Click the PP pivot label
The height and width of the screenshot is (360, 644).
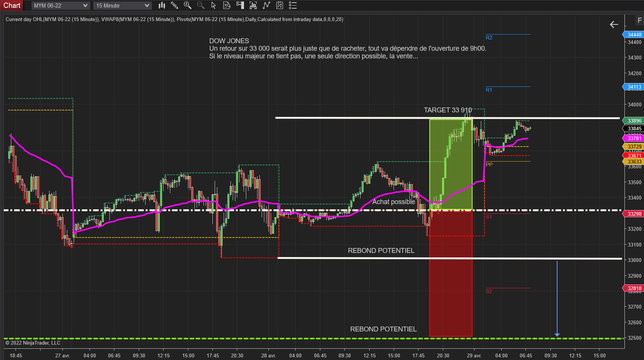[x=489, y=165]
